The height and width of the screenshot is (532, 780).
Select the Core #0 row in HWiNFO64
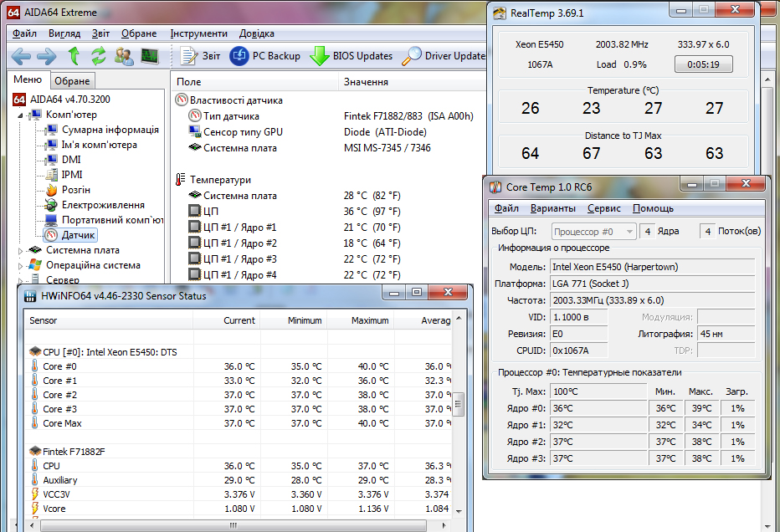click(x=239, y=366)
